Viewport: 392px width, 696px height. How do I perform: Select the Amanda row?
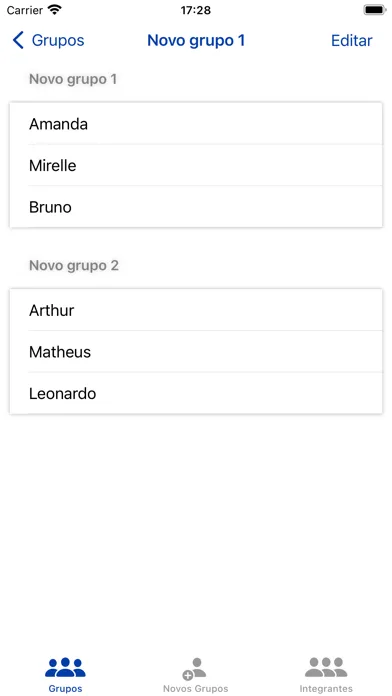[196, 124]
